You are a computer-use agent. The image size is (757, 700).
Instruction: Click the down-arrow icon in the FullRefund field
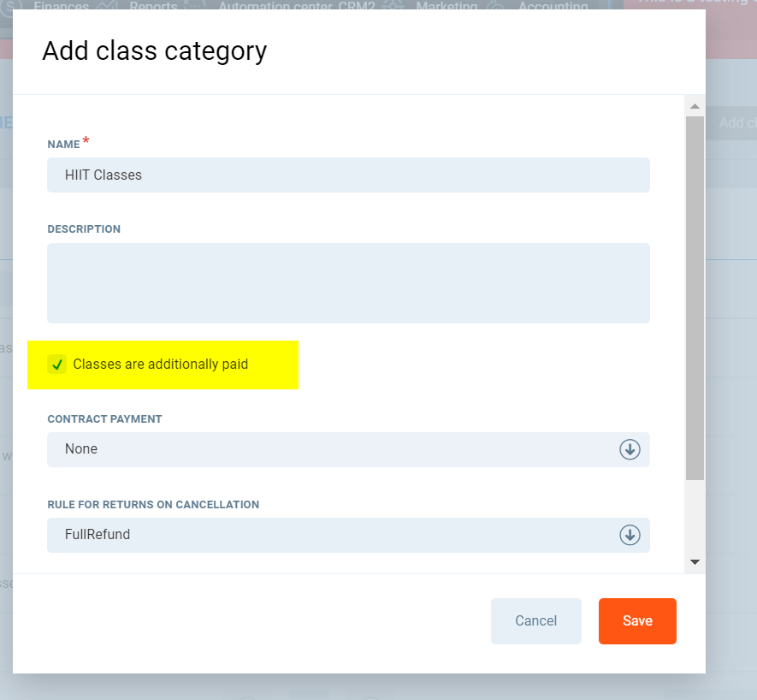(630, 535)
